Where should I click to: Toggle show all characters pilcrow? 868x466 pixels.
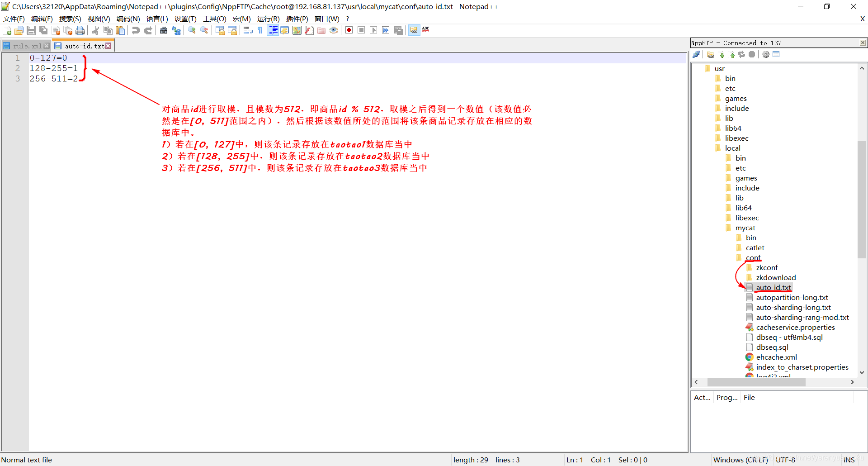coord(260,30)
